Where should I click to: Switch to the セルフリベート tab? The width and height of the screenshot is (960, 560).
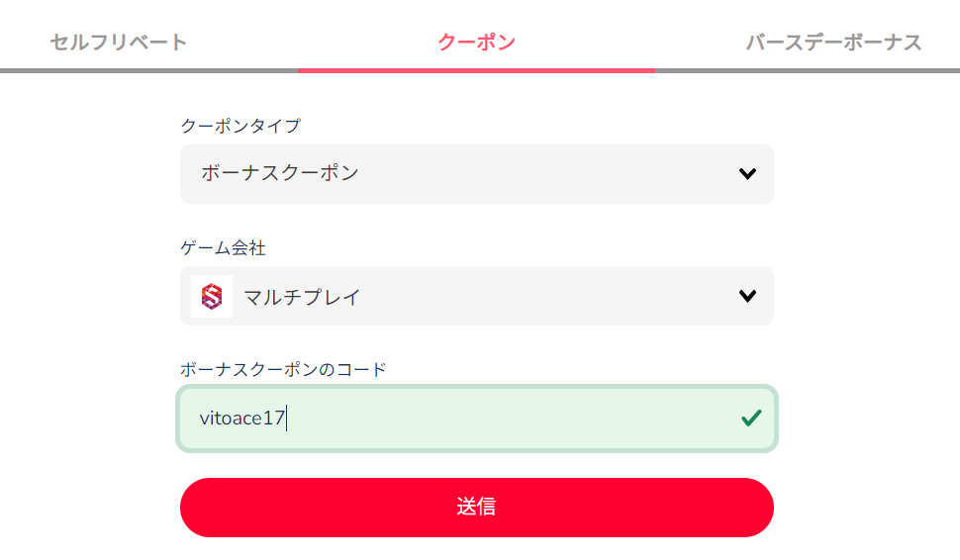point(119,43)
